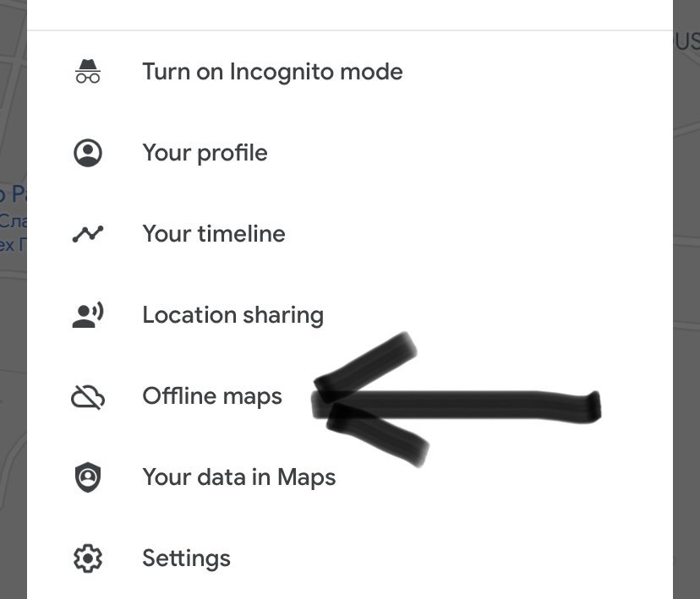Dismiss menu via dimmed map on right edge

686,296
